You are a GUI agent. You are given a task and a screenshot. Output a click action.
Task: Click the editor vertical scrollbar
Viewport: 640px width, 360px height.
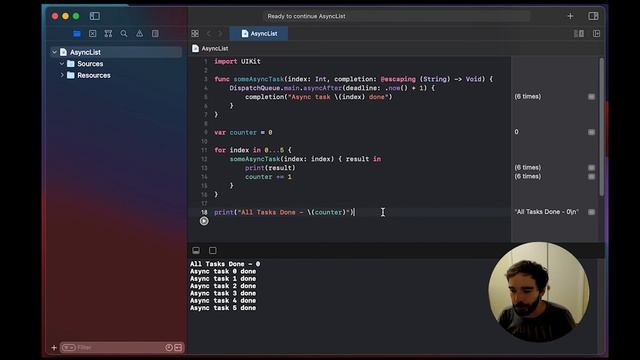click(602, 127)
